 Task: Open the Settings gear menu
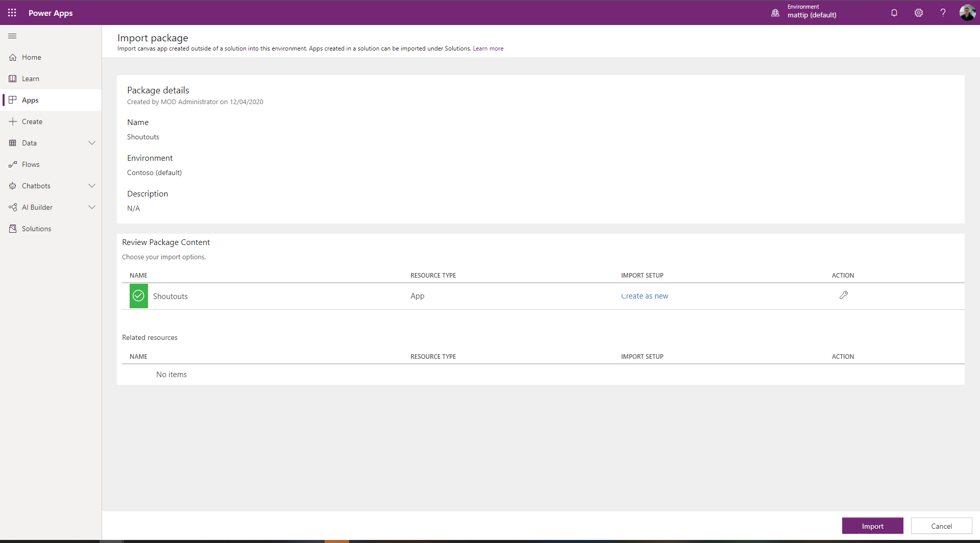pos(918,13)
